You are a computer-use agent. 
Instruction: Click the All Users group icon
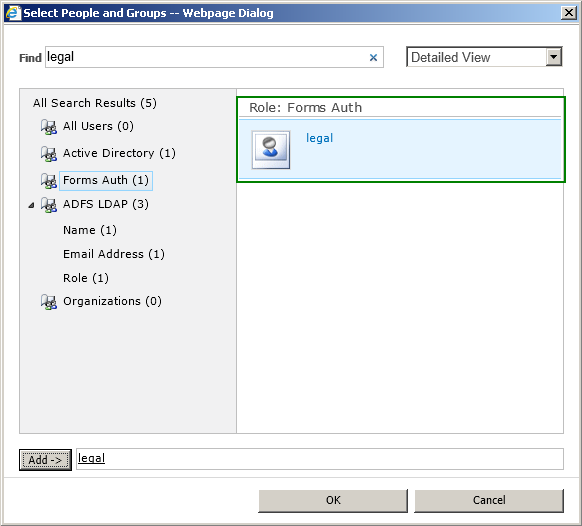click(x=49, y=127)
